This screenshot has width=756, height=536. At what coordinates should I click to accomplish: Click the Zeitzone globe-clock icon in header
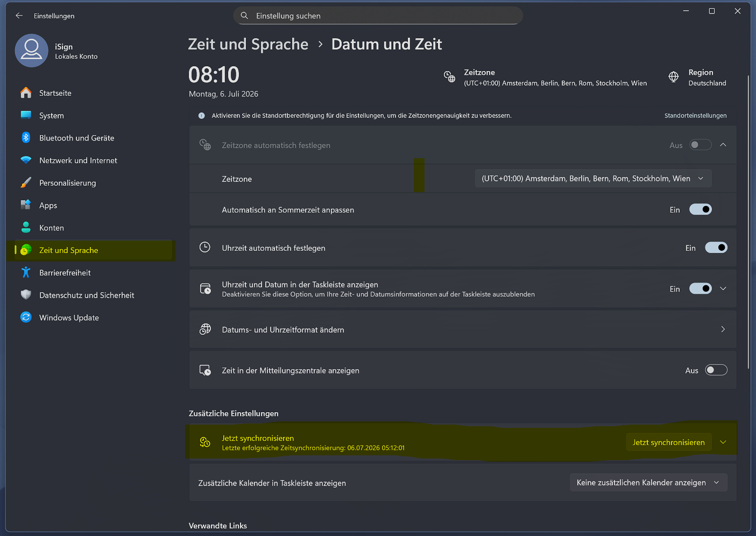449,77
